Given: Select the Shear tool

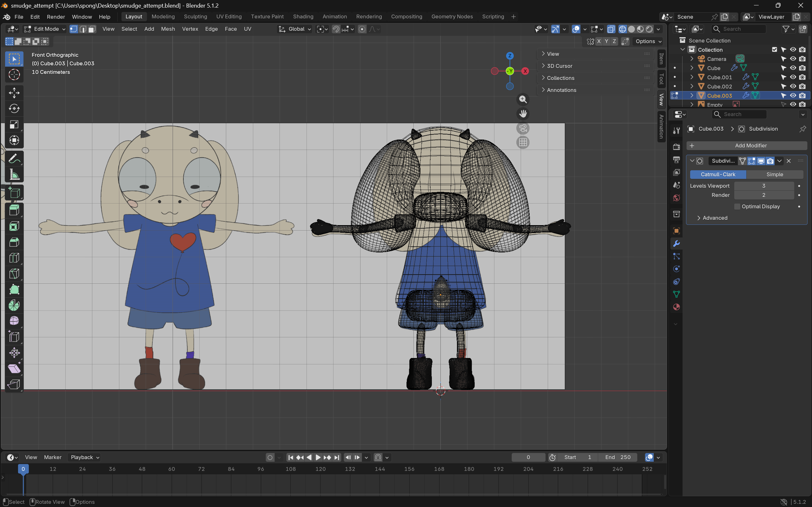Looking at the screenshot, I should click(14, 368).
